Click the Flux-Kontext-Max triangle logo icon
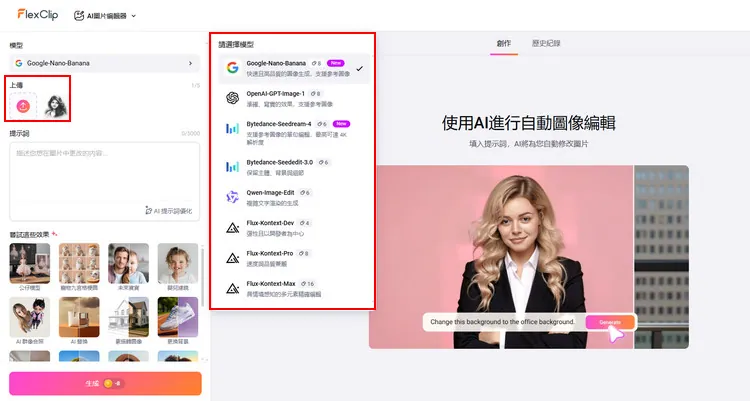This screenshot has width=750, height=401. pyautogui.click(x=232, y=289)
